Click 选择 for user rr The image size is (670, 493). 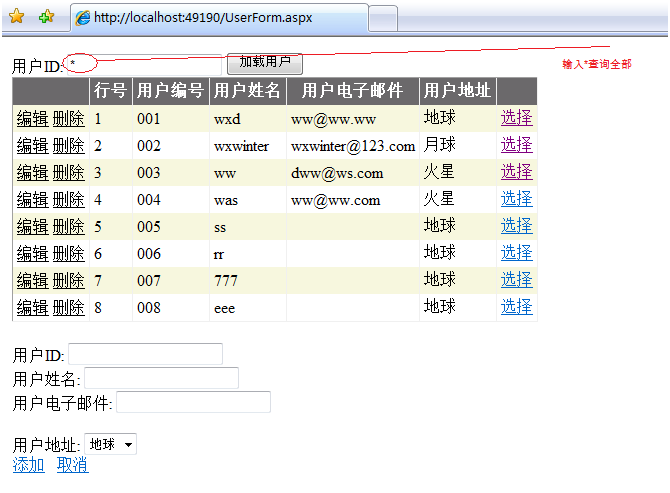pos(517,253)
